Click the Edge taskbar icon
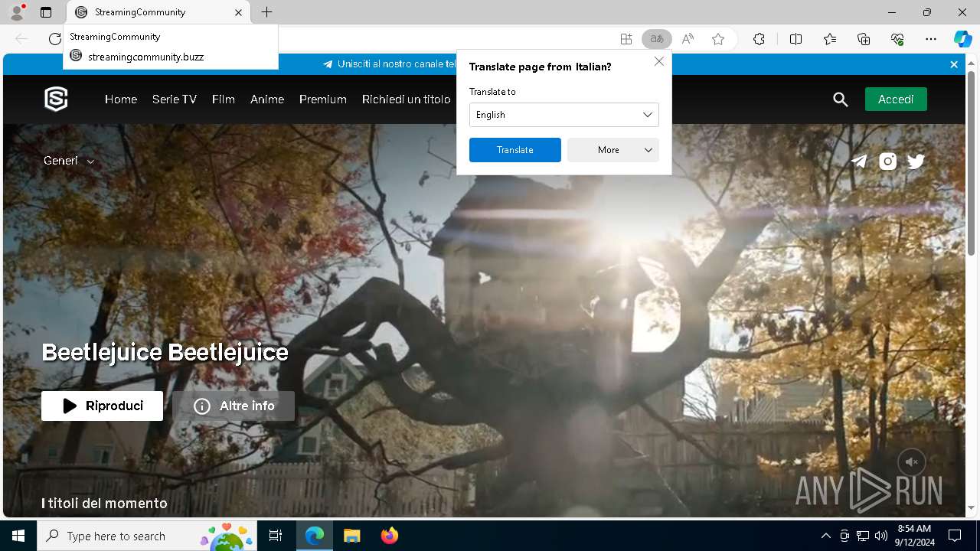The image size is (980, 551). [x=315, y=536]
